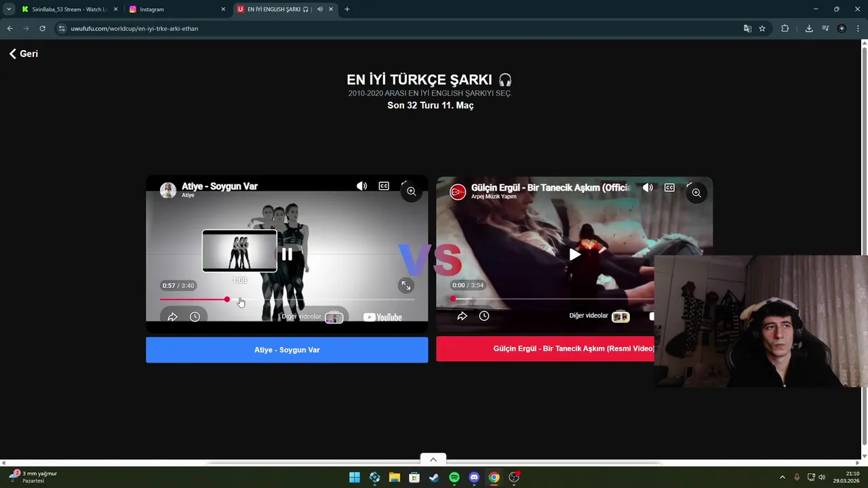Open Spotify from the taskbar
The height and width of the screenshot is (488, 868).
coord(454,477)
